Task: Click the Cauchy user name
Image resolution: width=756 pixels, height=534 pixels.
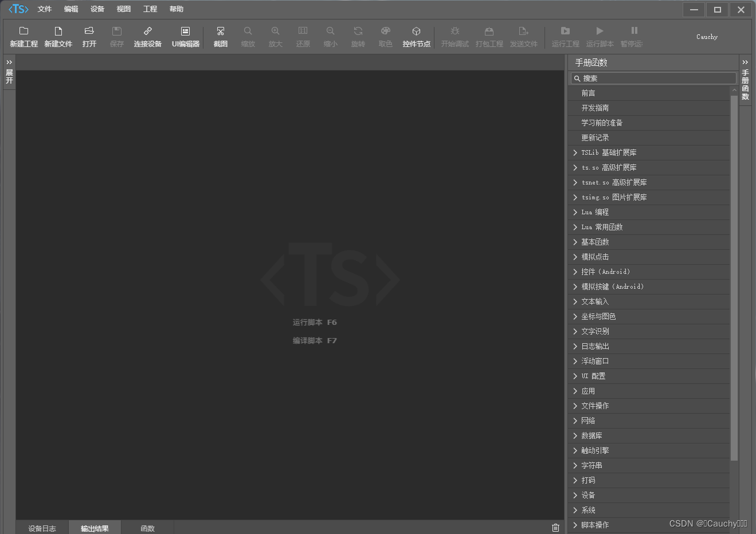Action: (x=707, y=37)
